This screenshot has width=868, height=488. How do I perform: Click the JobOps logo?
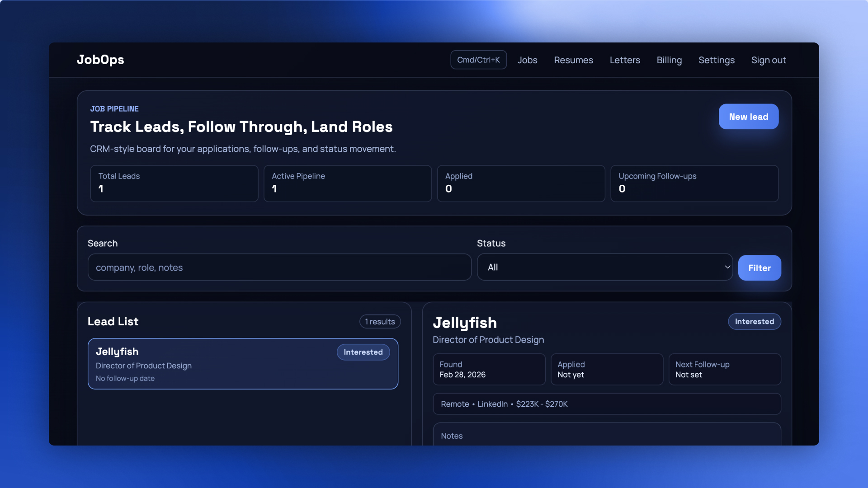click(x=100, y=60)
